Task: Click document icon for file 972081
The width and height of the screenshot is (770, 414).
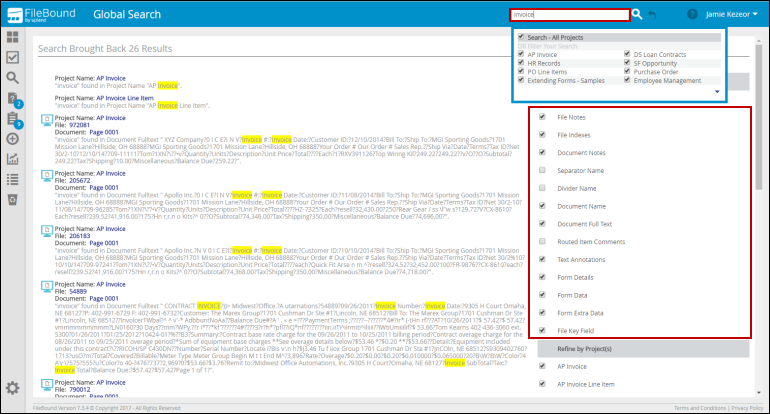Action: (x=47, y=119)
